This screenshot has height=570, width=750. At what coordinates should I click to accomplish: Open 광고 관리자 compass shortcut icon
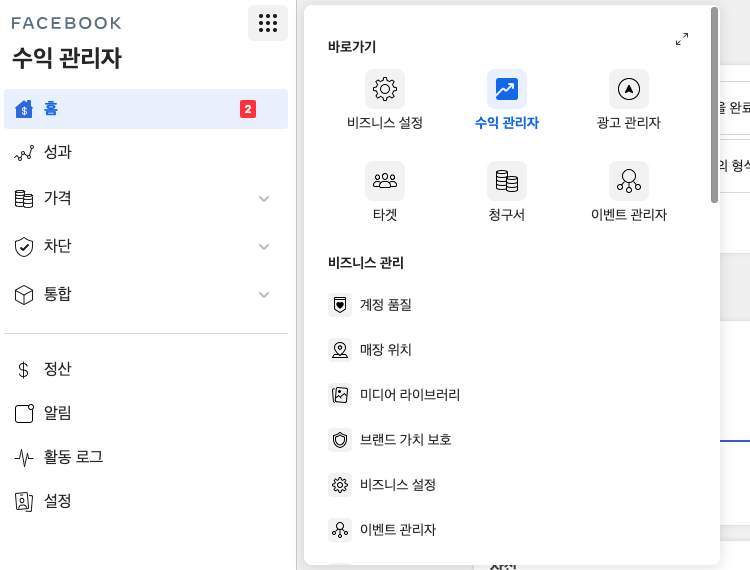click(x=629, y=89)
